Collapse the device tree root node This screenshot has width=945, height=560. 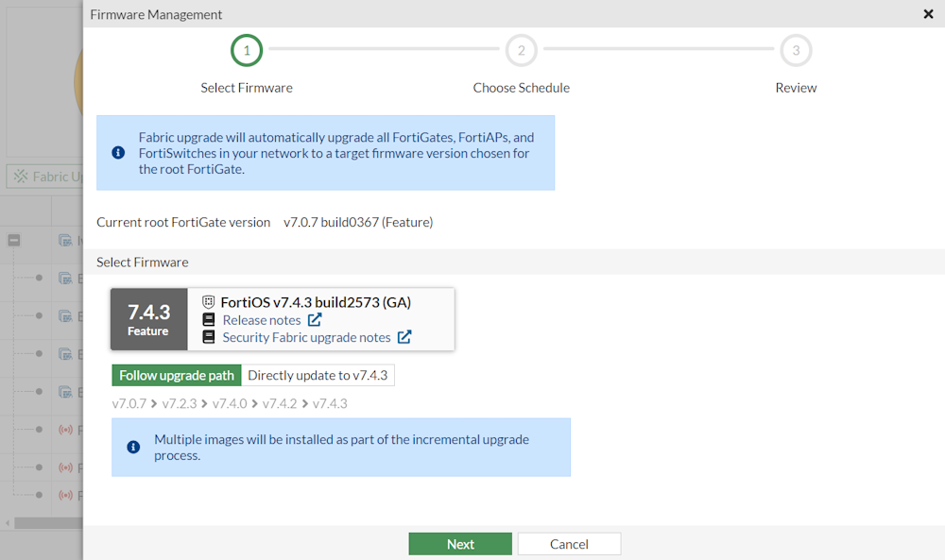tap(13, 240)
